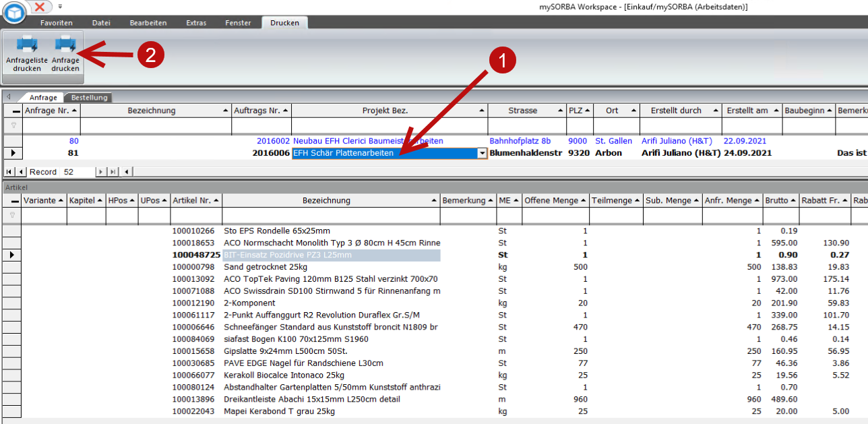Screen dimensions: 868x424
Task: Sort by Teilmenge column header
Action: point(616,200)
